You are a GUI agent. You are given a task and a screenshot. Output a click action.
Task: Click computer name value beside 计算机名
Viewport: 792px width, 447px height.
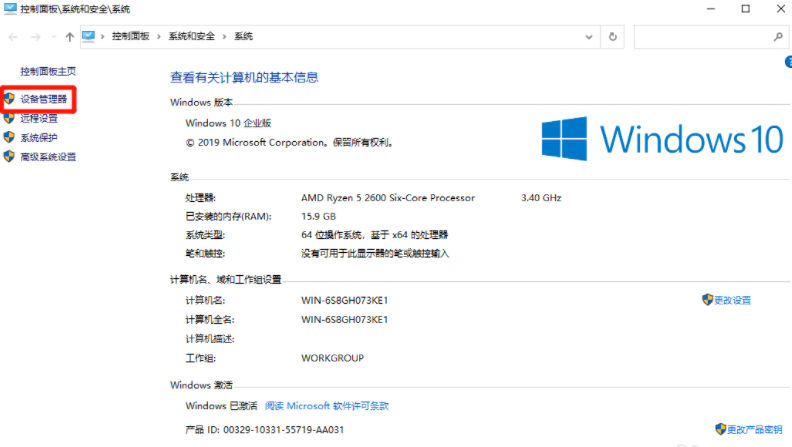[x=344, y=301]
